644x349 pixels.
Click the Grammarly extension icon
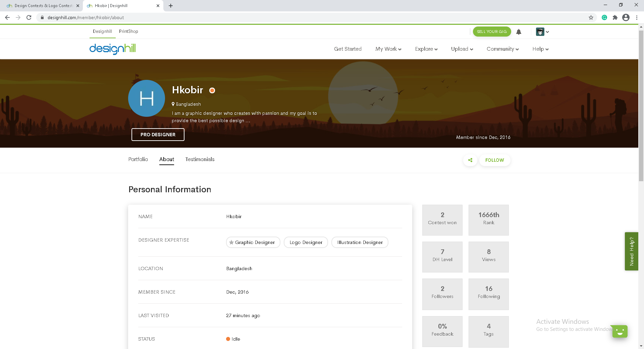click(x=604, y=17)
